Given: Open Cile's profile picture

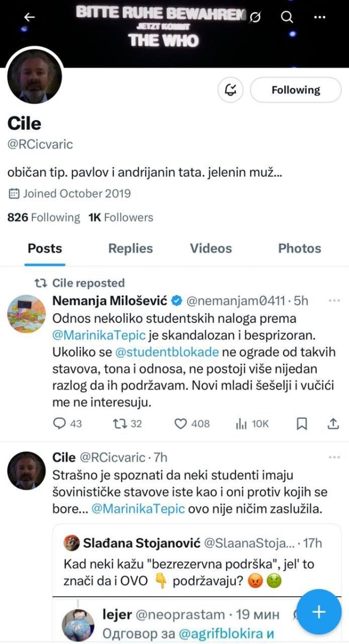Looking at the screenshot, I should pyautogui.click(x=35, y=78).
